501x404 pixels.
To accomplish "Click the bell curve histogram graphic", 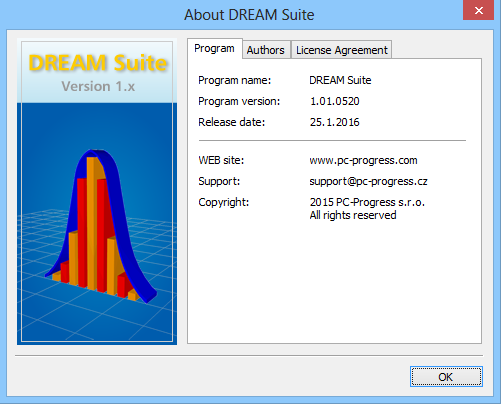I will tap(101, 226).
